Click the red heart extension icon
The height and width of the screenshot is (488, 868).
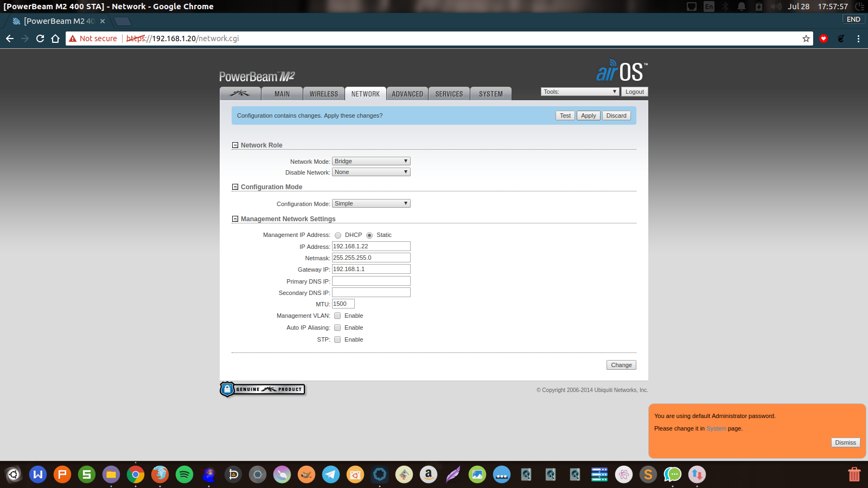click(x=824, y=38)
